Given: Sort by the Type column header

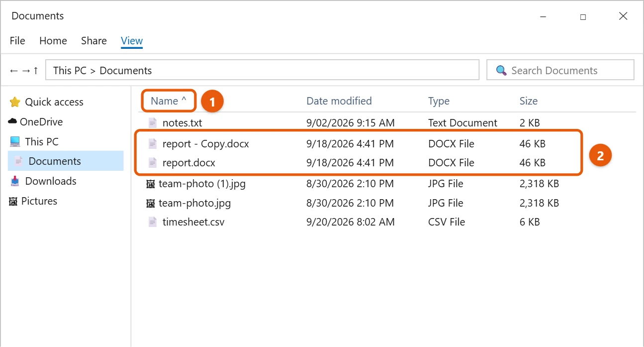Looking at the screenshot, I should click(439, 101).
